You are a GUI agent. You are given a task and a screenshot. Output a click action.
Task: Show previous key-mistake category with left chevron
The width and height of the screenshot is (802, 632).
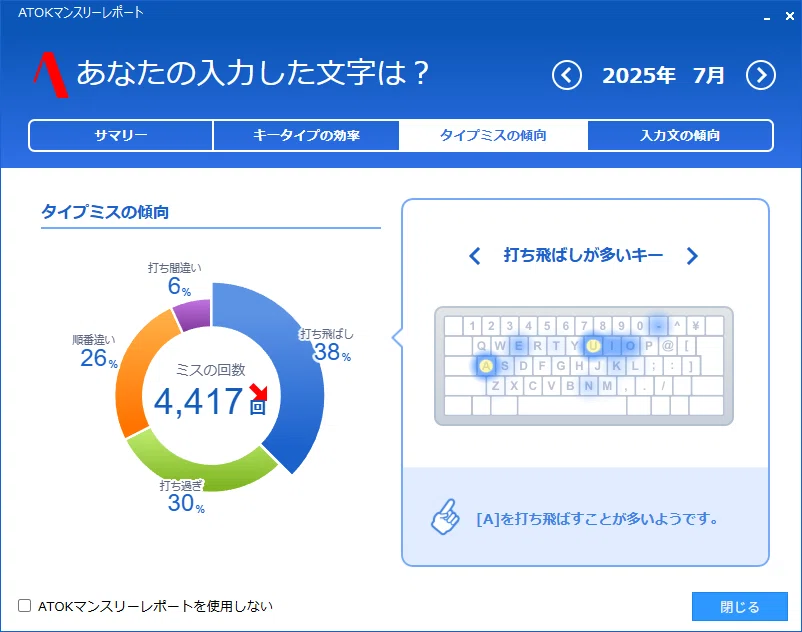click(475, 256)
